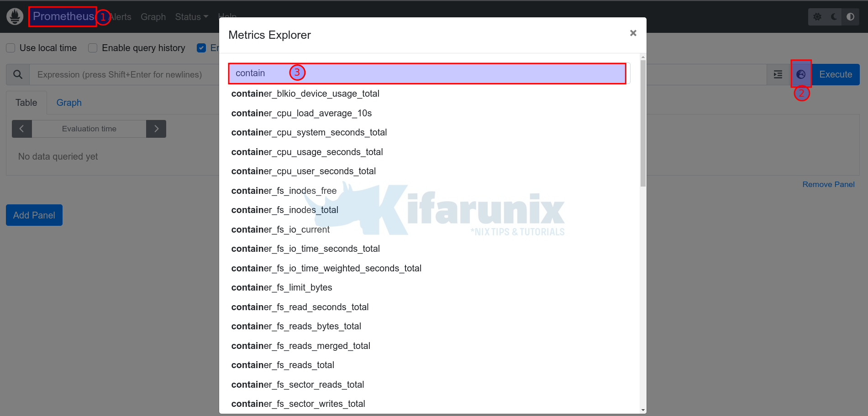Enable the Use local time checkbox

11,48
